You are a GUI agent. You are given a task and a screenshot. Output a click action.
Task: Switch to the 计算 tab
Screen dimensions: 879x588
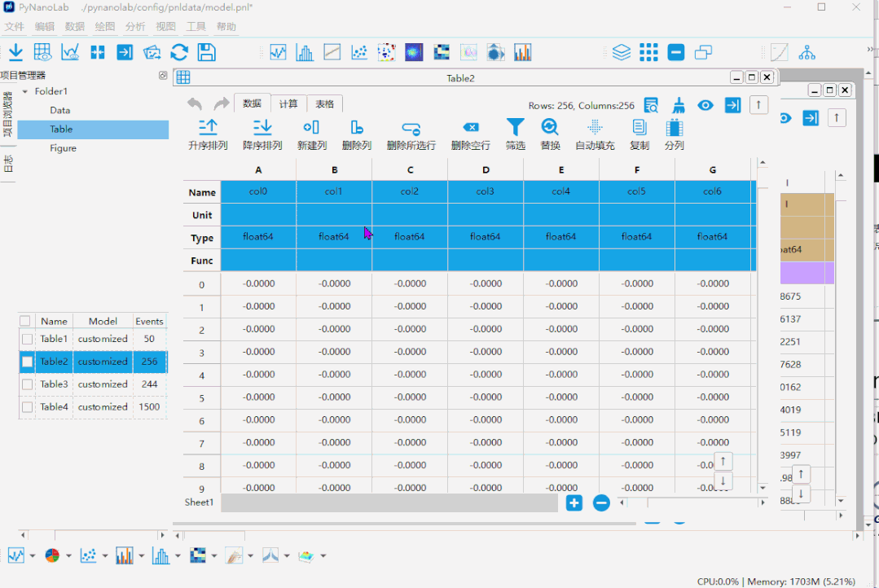(288, 103)
